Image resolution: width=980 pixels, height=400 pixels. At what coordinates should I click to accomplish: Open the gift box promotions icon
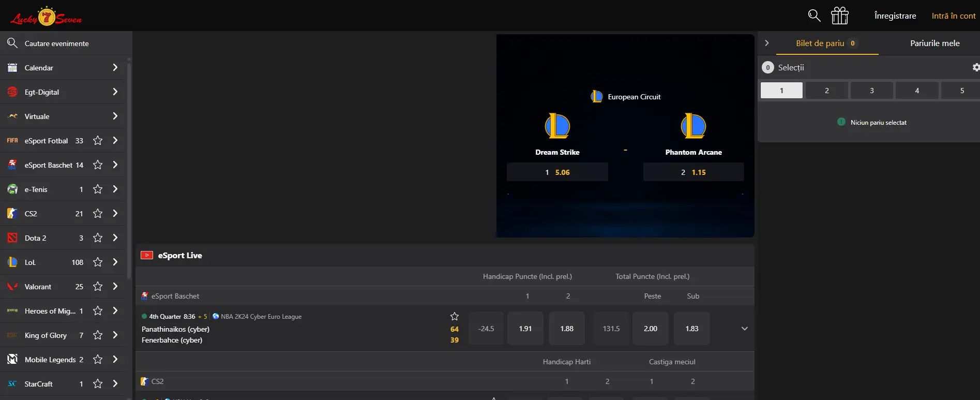click(840, 16)
